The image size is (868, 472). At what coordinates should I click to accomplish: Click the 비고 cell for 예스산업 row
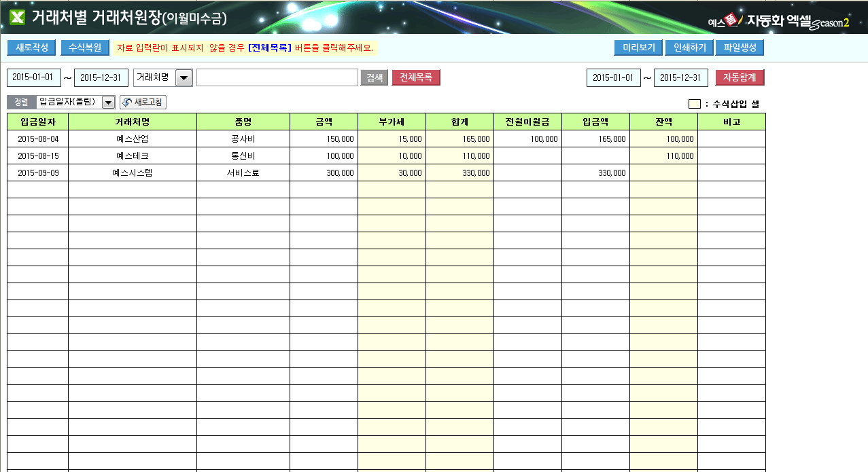point(732,139)
